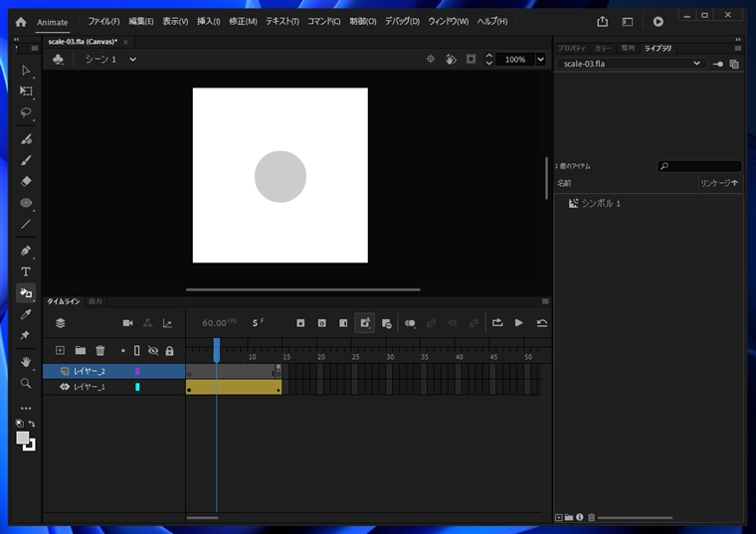Select the Eyedropper tool

(x=26, y=314)
